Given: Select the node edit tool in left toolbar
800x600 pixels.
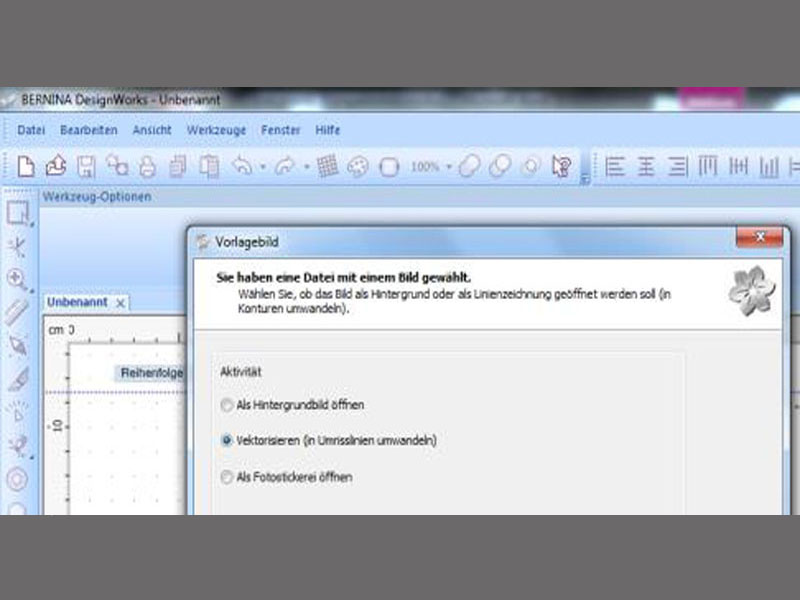Looking at the screenshot, I should pos(17,247).
